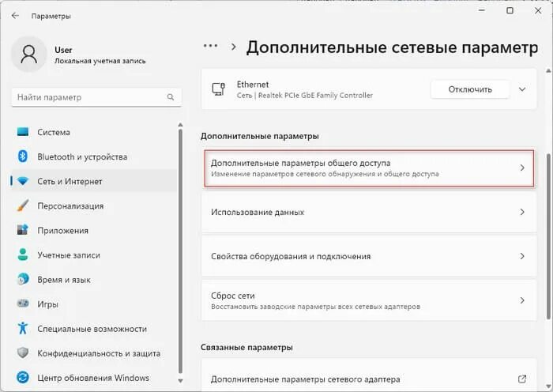This screenshot has width=553, height=392.
Task: Click the Дополнительные параметры section heading
Action: [260, 136]
